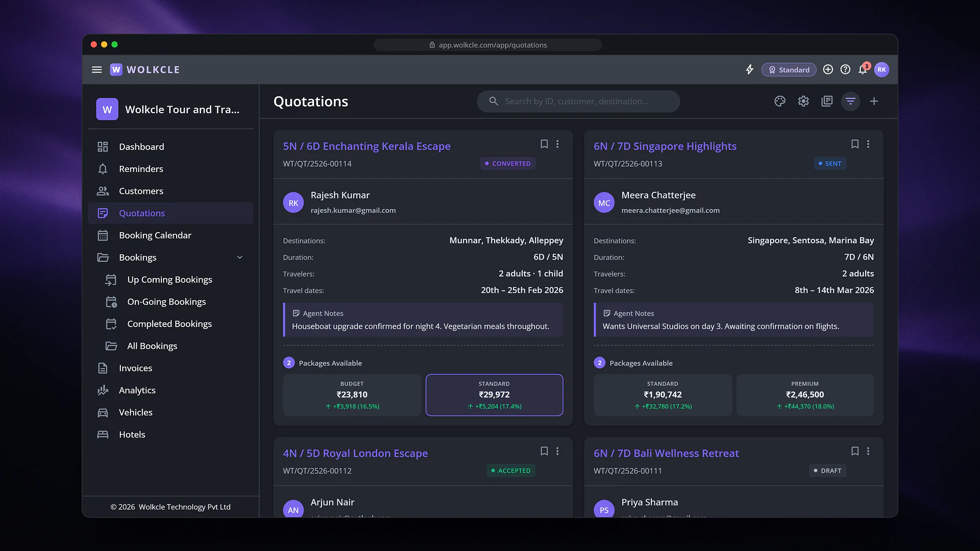The width and height of the screenshot is (980, 551).
Task: Click the circled plus icon in the header
Action: 828,69
